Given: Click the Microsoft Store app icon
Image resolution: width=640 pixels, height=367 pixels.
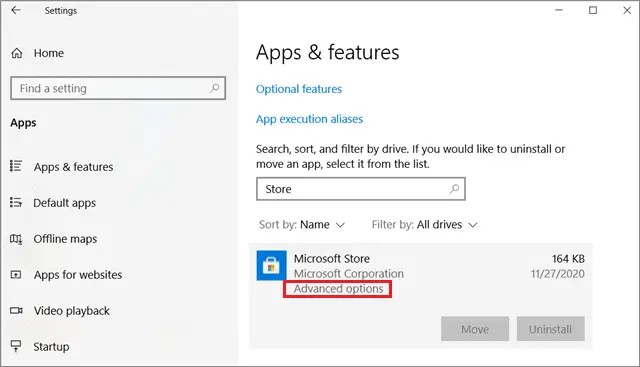Looking at the screenshot, I should coord(271,266).
